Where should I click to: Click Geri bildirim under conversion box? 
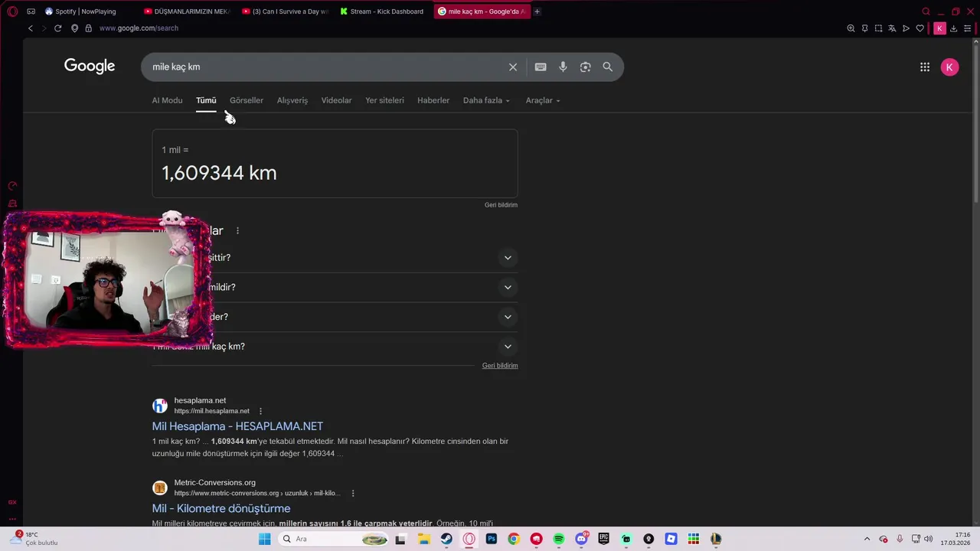point(501,205)
